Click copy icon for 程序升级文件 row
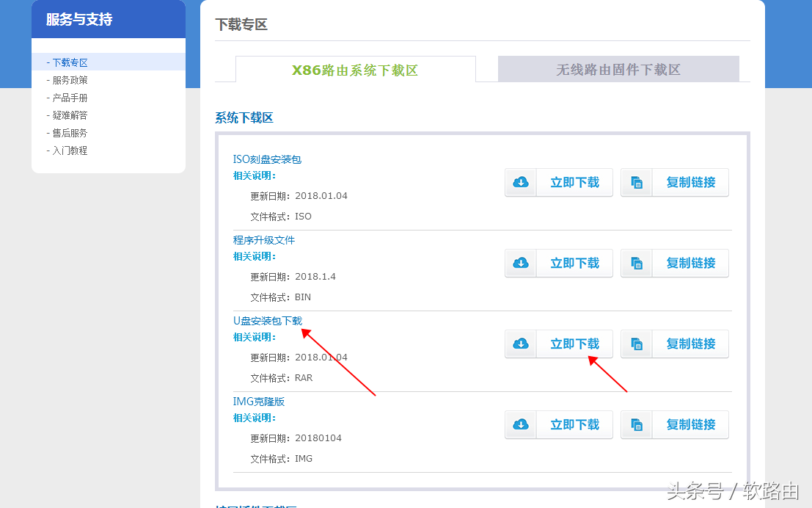812x508 pixels. click(x=637, y=264)
